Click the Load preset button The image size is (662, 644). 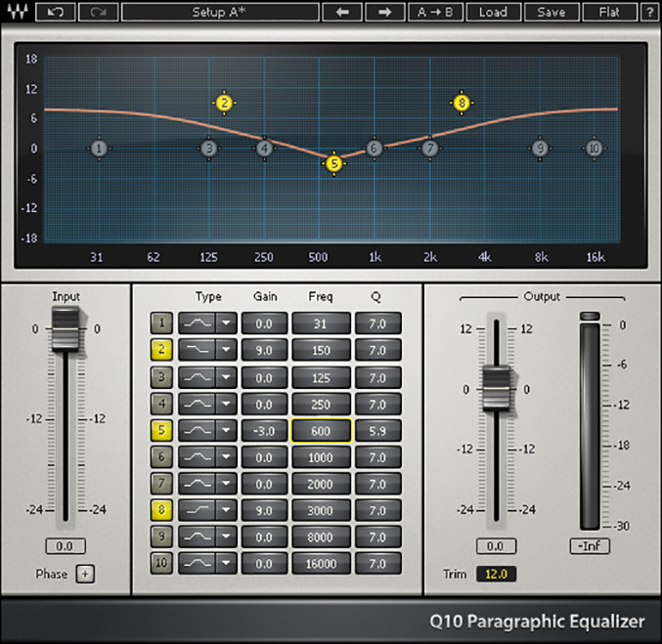pyautogui.click(x=494, y=12)
